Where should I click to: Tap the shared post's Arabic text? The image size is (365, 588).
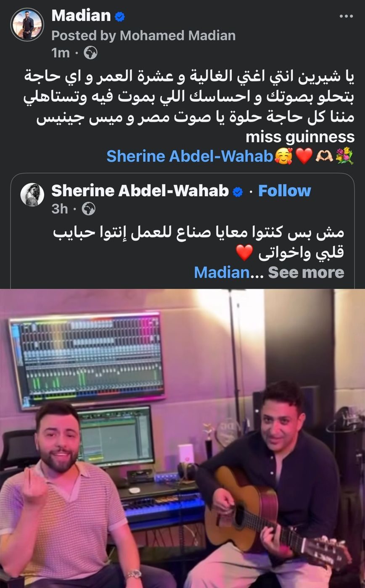coord(198,242)
